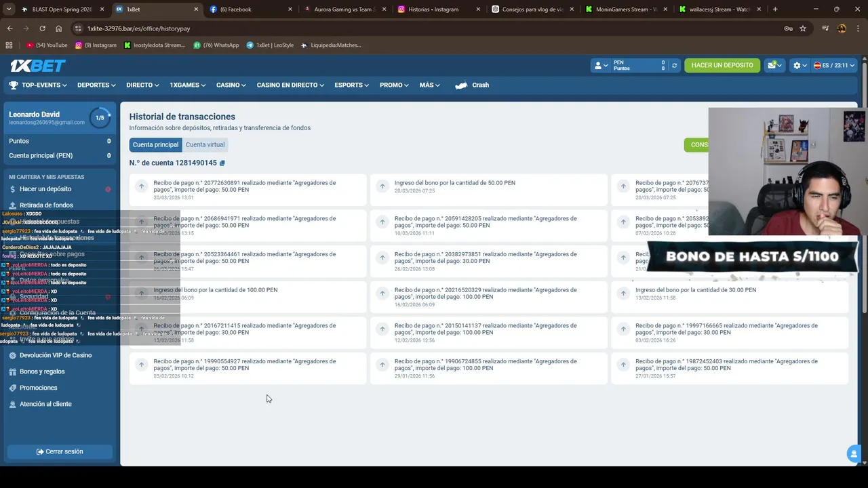Bookmark this page with the star
The image size is (868, 488).
803,28
